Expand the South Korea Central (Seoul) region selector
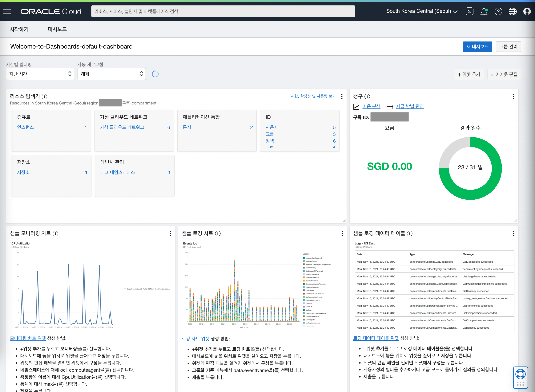 [x=422, y=11]
